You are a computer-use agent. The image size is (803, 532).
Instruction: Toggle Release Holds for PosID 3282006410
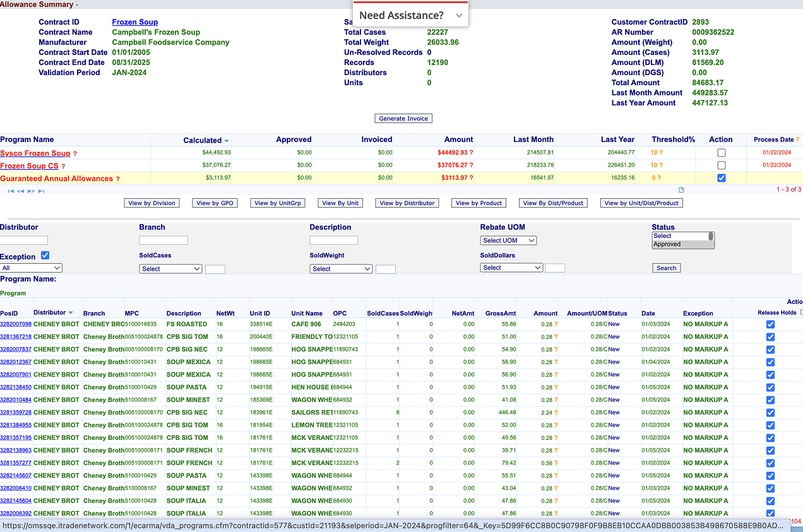pyautogui.click(x=770, y=488)
